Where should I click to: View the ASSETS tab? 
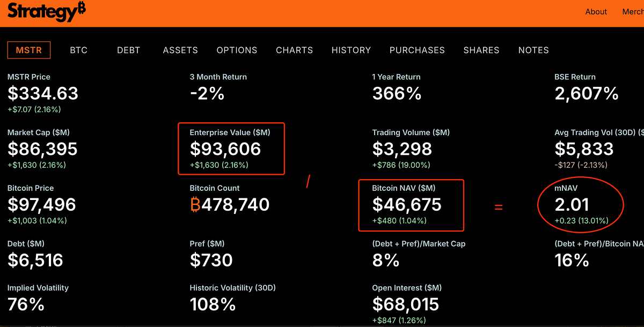click(180, 50)
